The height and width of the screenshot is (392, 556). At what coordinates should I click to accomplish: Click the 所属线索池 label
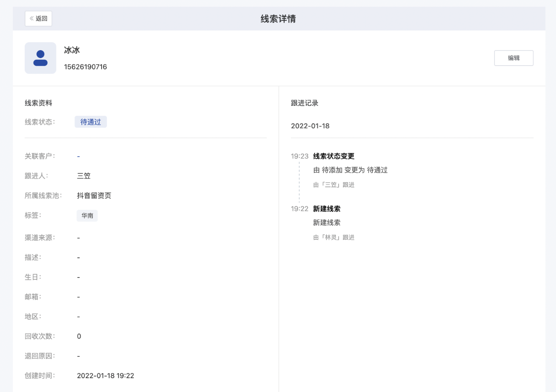coord(43,196)
